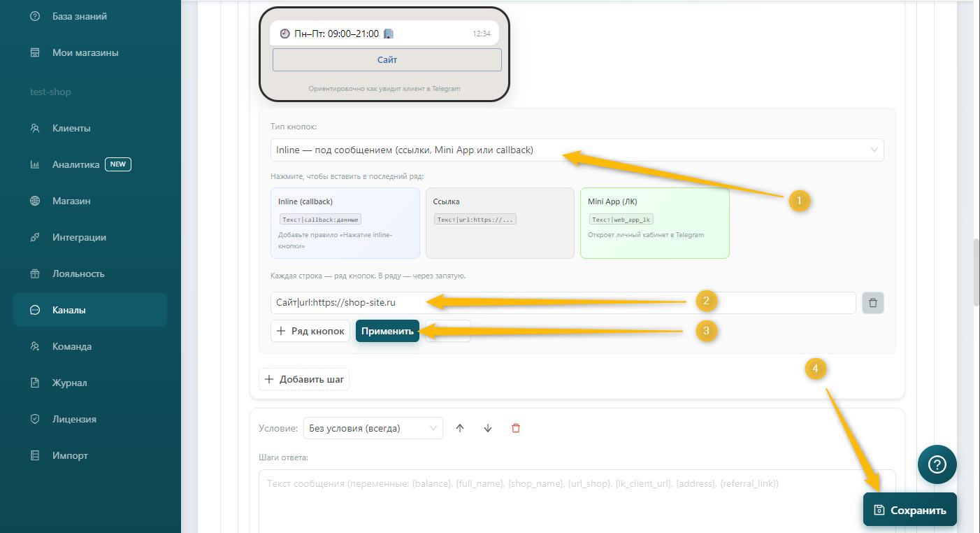Image resolution: width=980 pixels, height=533 pixels.
Task: Click the Клиенты people icon
Action: coord(35,128)
